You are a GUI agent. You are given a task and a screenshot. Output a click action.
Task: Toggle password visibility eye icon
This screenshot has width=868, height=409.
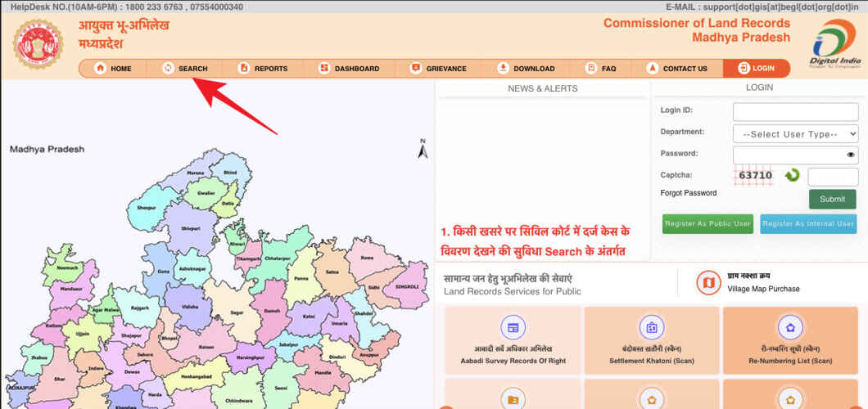coord(851,155)
